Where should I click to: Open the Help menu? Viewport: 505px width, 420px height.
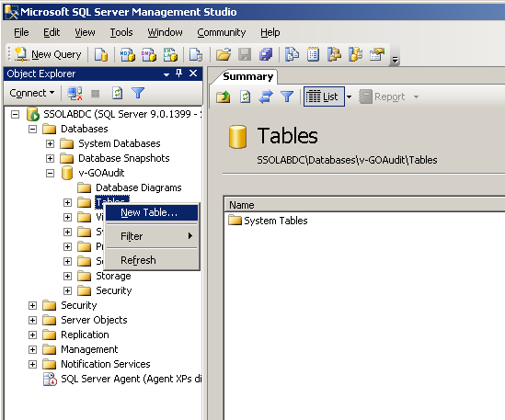tap(270, 32)
